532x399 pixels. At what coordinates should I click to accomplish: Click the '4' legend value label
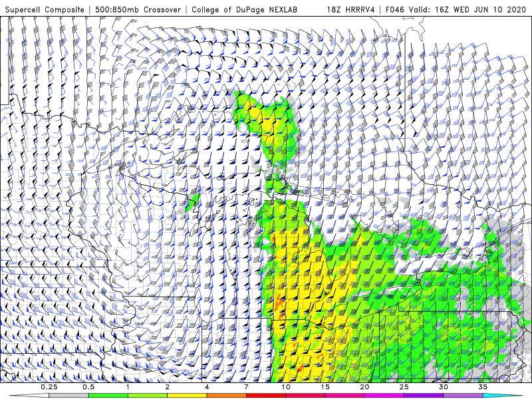(207, 387)
